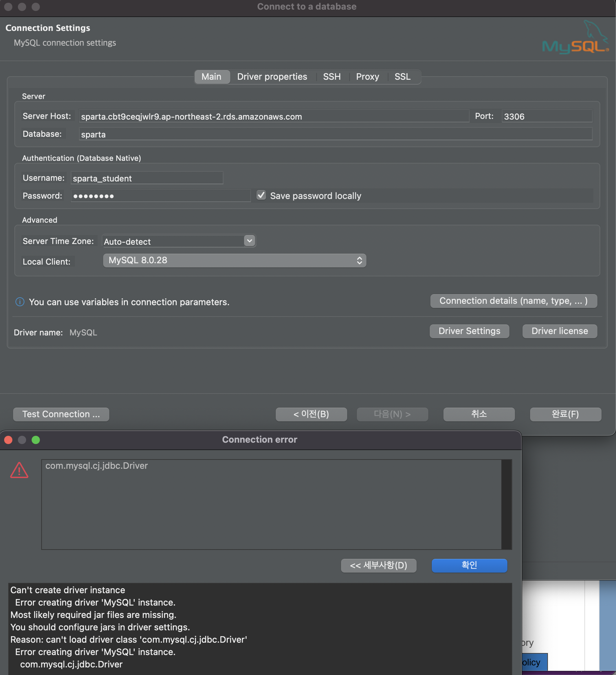Toggle Save password locally checkbox
Image resolution: width=616 pixels, height=675 pixels.
tap(261, 195)
